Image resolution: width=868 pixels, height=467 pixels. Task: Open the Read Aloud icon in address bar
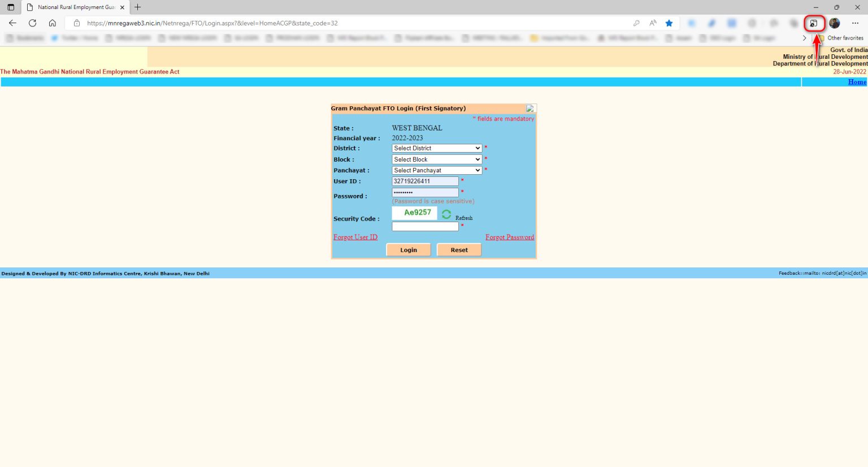tap(653, 23)
